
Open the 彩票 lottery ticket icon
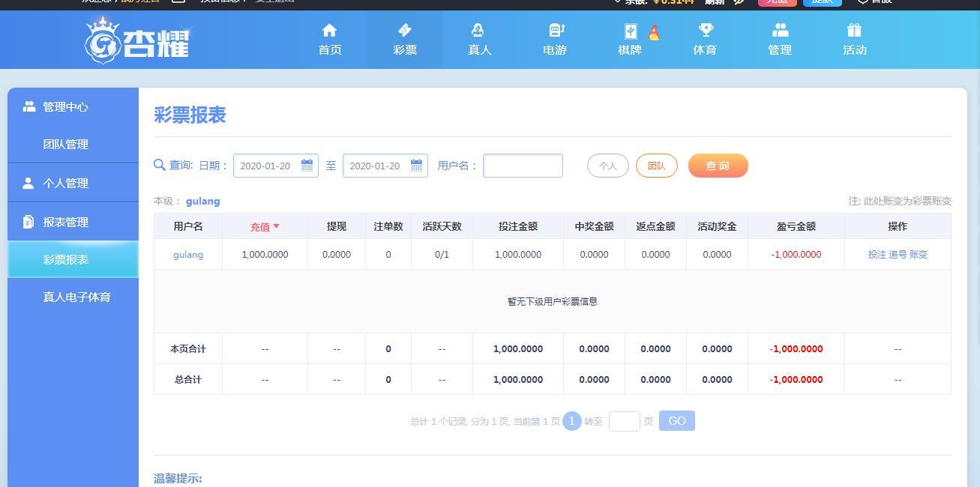(x=404, y=31)
